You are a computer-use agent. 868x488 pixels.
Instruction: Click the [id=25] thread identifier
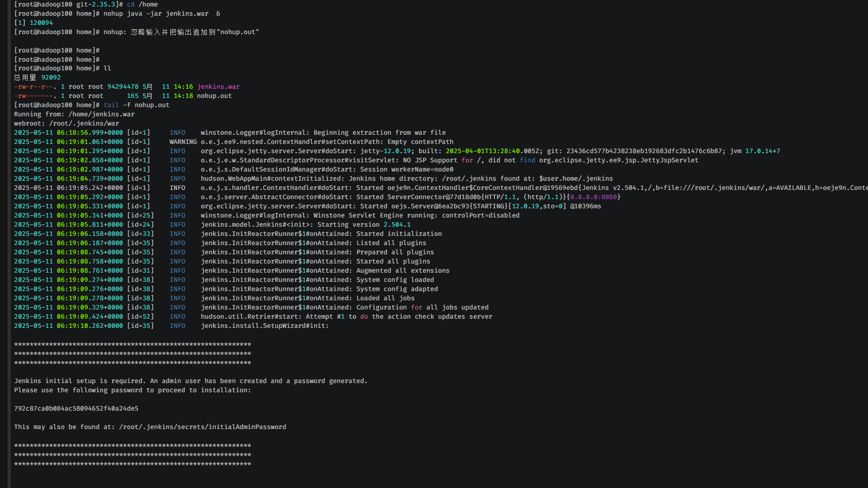140,215
